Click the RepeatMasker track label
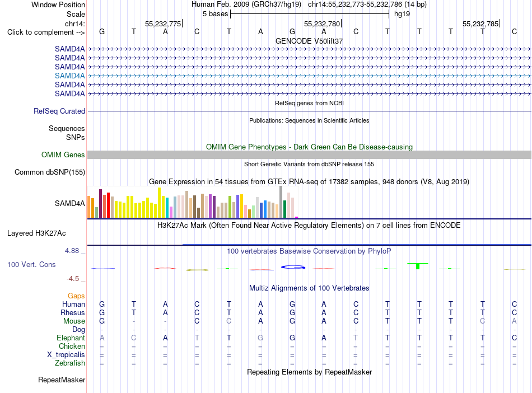The height and width of the screenshot is (393, 532). [62, 380]
